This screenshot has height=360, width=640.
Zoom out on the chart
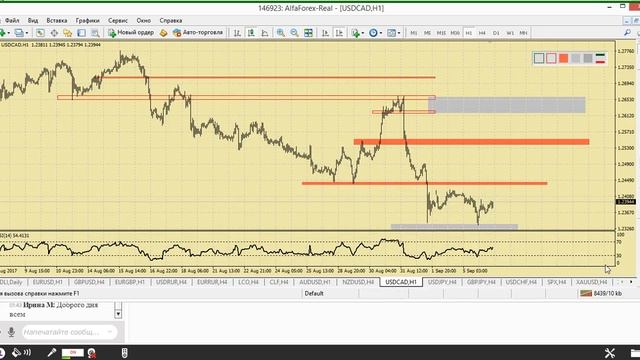(294, 33)
